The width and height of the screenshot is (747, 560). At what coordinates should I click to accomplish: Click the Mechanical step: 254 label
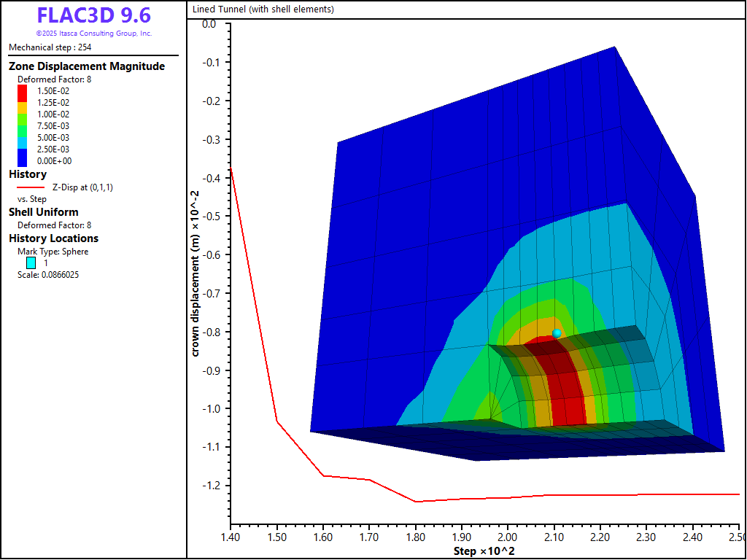(x=50, y=47)
